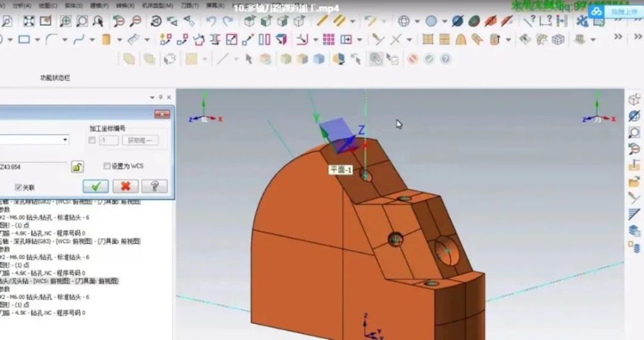644x340 pixels.
Task: Click the Scale transform box icon
Action: point(232,39)
